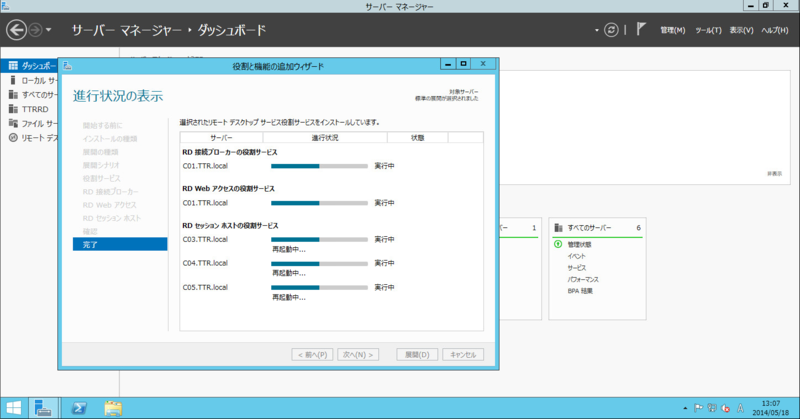This screenshot has width=800, height=419.
Task: Click the 進行状況 column header
Action: (x=325, y=138)
